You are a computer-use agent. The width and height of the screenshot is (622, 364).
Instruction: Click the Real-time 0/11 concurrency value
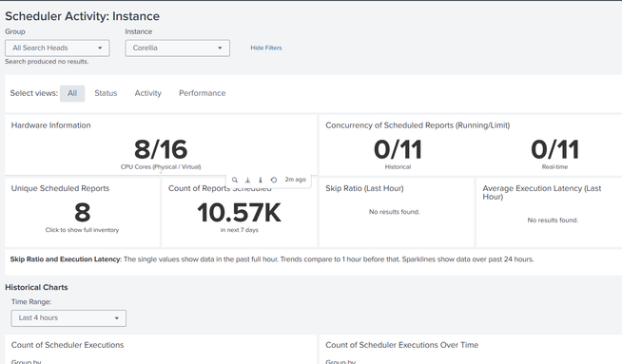pos(555,149)
